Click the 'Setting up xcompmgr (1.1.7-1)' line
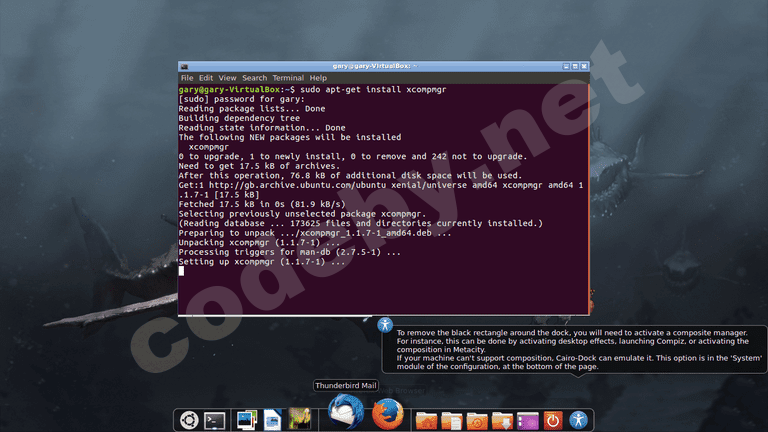 [x=262, y=262]
